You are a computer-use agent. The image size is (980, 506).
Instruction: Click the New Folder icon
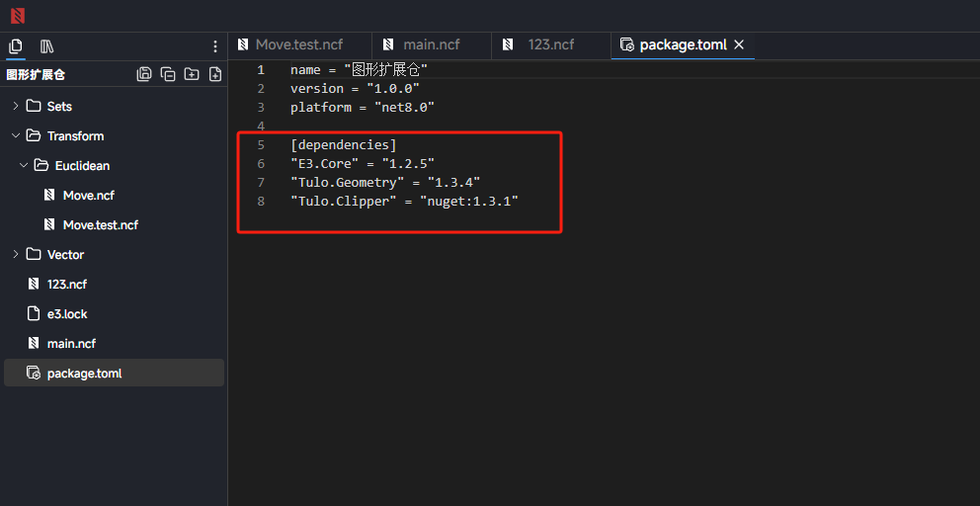click(x=192, y=74)
